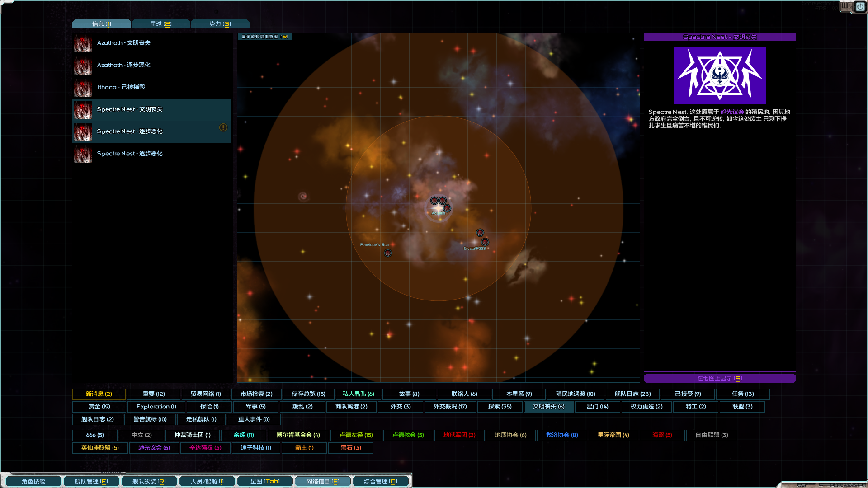868x488 pixels.
Task: Toggle the 海盗 (5) faction filter
Action: [661, 435]
